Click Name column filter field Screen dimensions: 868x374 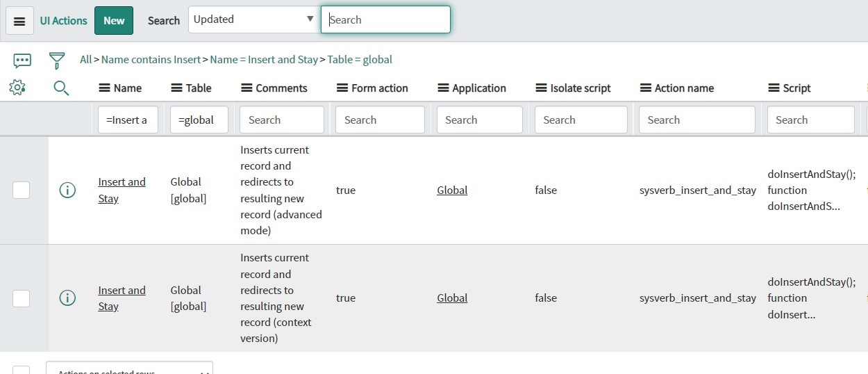128,120
